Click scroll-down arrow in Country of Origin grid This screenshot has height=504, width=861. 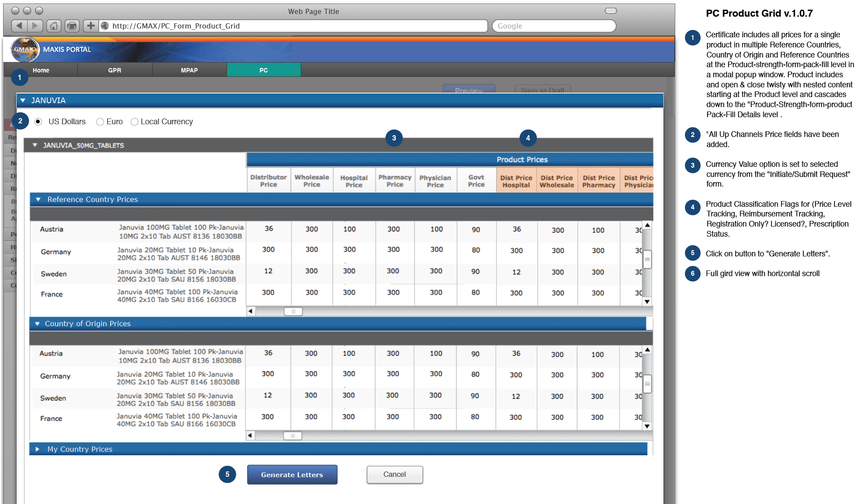pyautogui.click(x=647, y=426)
